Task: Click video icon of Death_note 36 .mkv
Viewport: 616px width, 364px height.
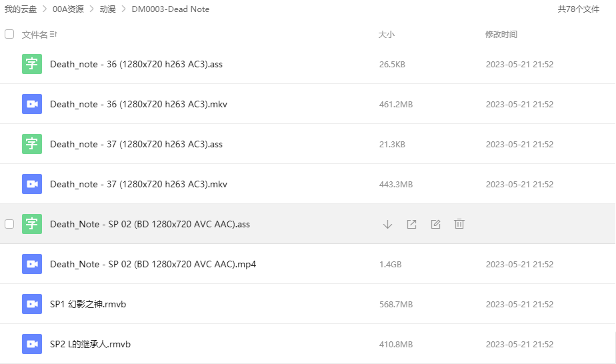Action: [x=31, y=104]
